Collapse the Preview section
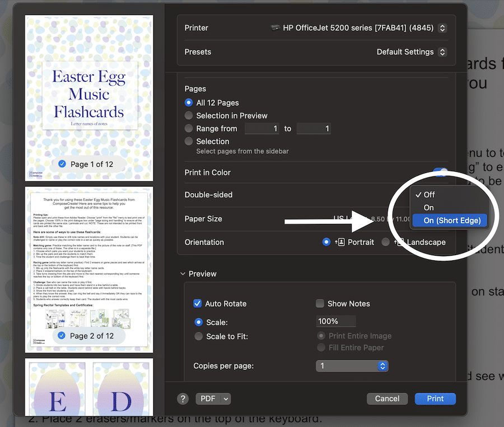Screen dimensions: 504x427 tap(182, 273)
